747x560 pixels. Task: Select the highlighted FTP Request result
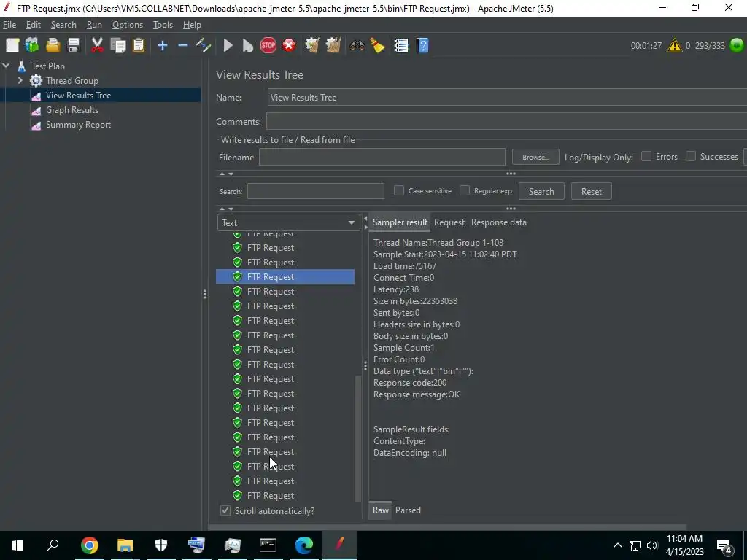[285, 276]
